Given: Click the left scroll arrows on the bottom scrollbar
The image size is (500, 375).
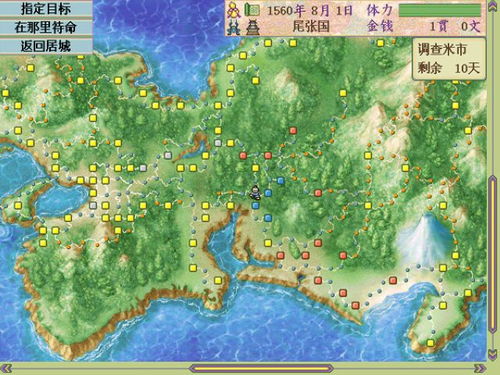Looking at the screenshot, I should 7,369.
